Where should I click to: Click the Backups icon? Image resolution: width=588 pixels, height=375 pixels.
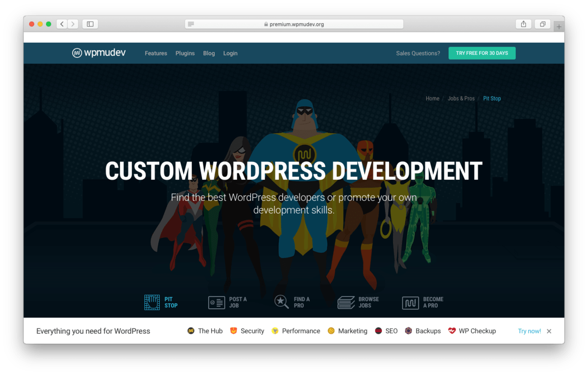[408, 331]
